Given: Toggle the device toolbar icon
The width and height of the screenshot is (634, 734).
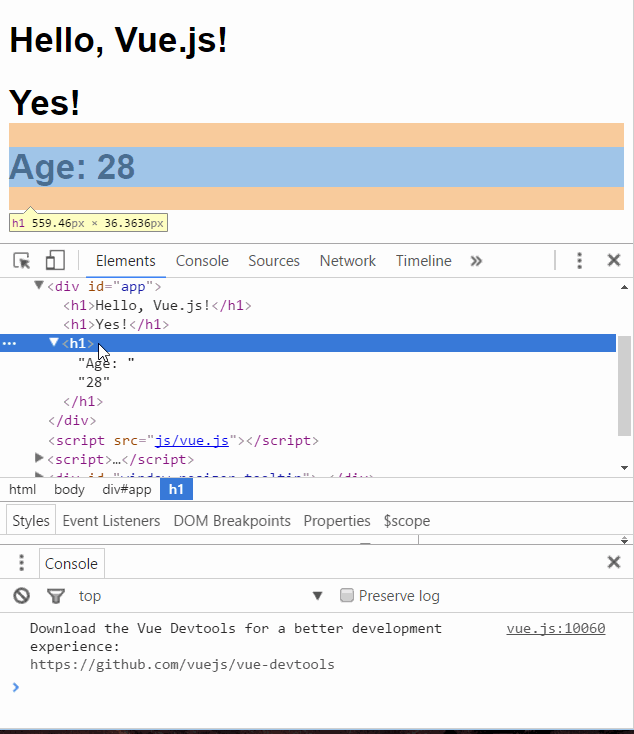Looking at the screenshot, I should [55, 261].
